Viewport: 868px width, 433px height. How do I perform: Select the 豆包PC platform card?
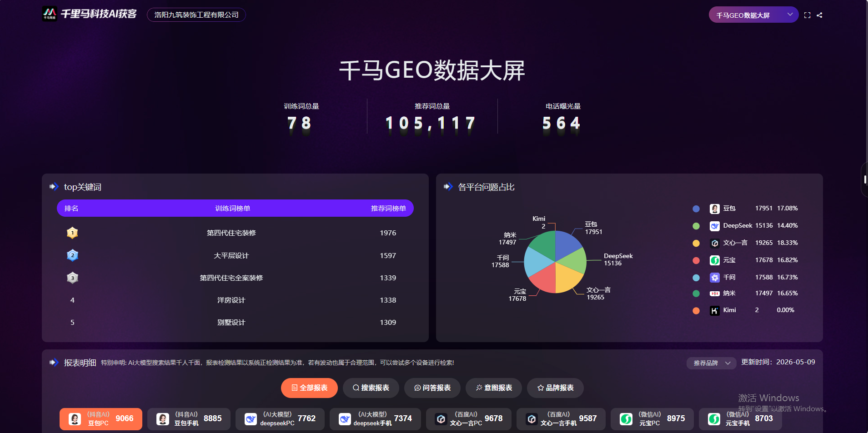(x=101, y=419)
